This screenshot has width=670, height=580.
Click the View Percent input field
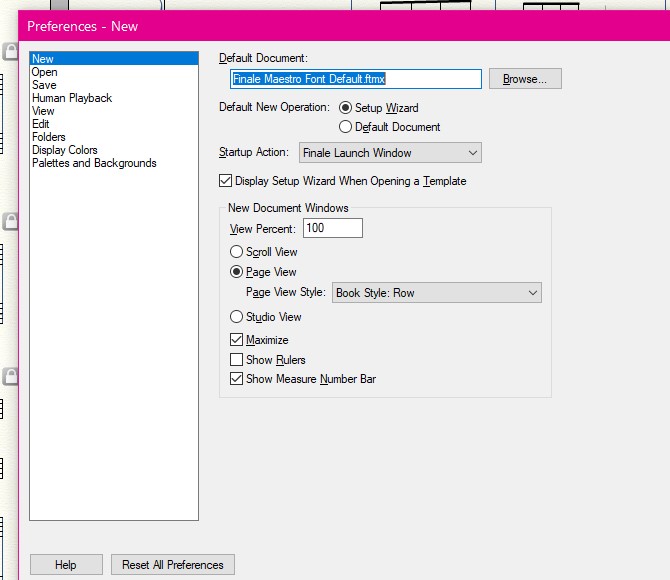[332, 229]
